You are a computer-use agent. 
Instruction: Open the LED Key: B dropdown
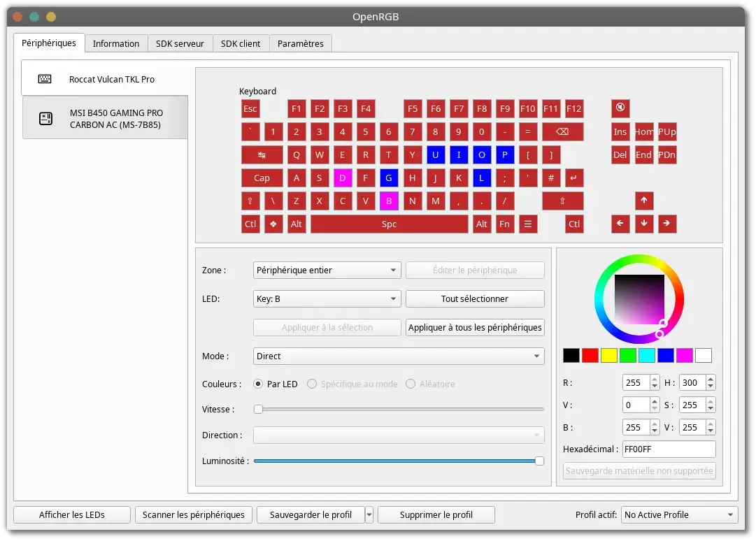tap(327, 298)
